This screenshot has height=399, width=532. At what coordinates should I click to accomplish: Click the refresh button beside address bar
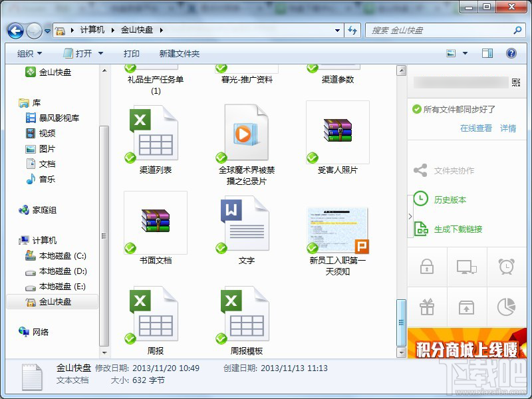coord(352,31)
